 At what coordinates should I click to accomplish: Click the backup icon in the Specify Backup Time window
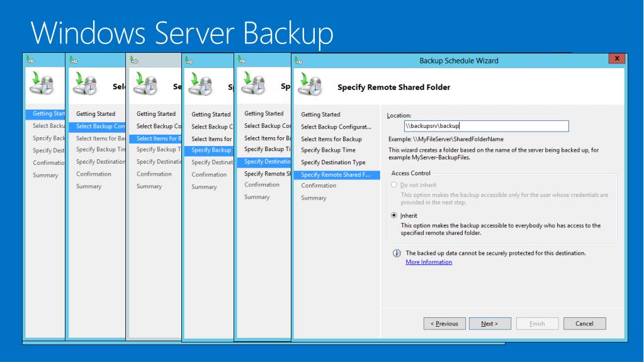point(200,84)
